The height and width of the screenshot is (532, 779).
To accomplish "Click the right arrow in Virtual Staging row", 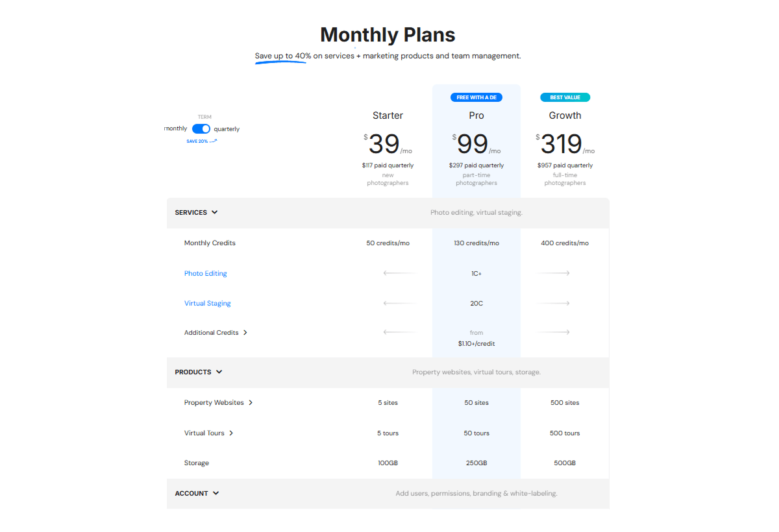I will (x=554, y=303).
